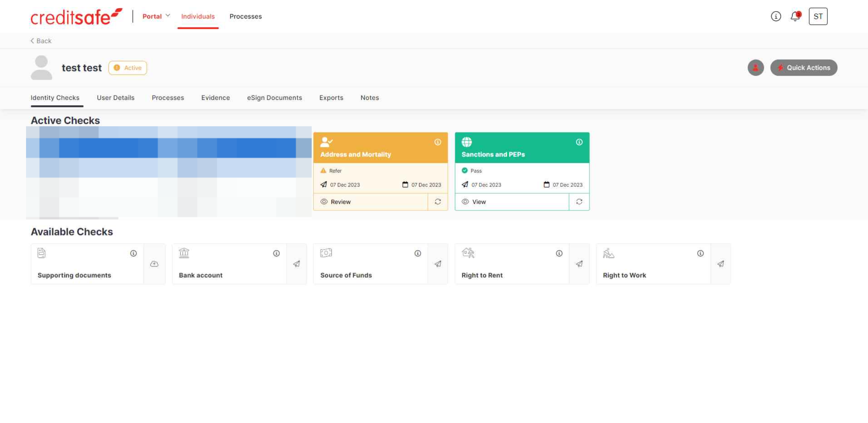
Task: Click the Address and Mortality person icon
Action: point(326,142)
